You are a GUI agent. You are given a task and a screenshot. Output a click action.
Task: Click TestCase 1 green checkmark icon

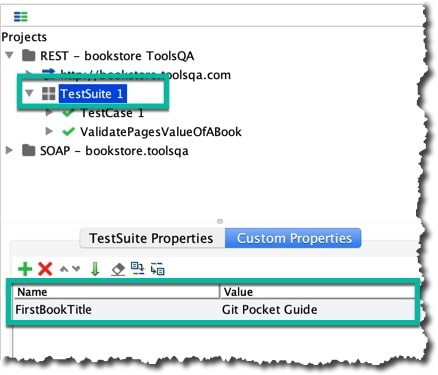pos(68,113)
